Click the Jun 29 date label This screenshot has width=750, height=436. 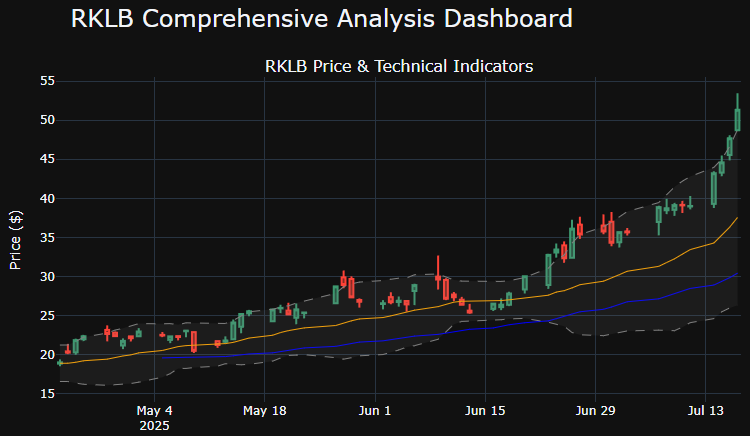595,411
